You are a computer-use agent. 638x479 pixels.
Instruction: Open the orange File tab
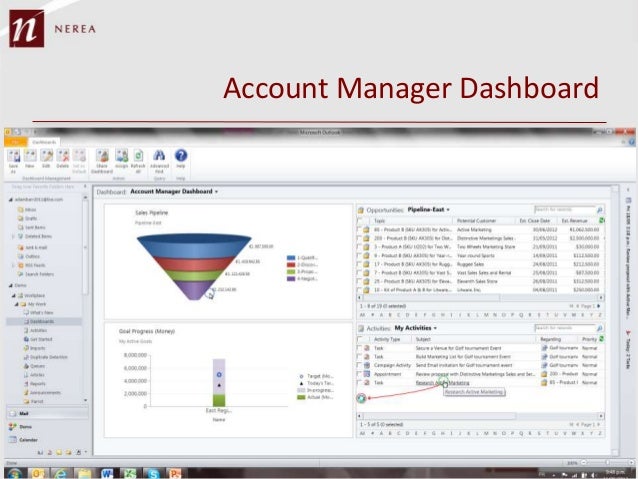(x=15, y=142)
